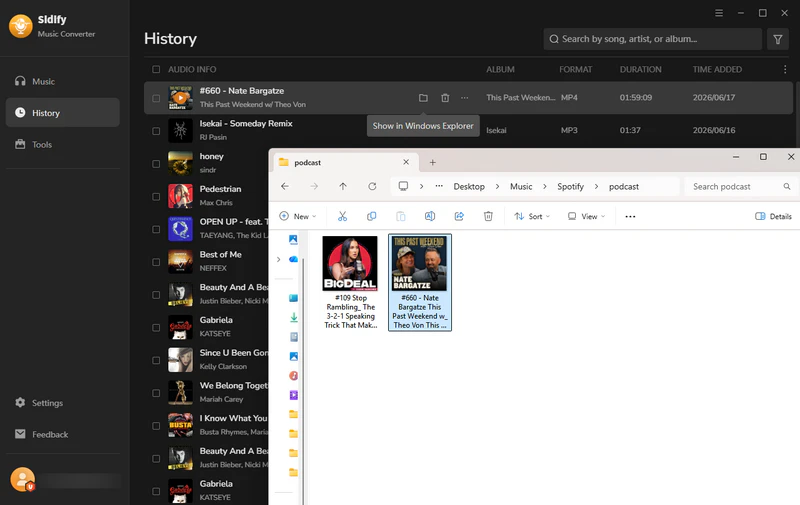The width and height of the screenshot is (800, 505).
Task: Click the filter funnel icon in History
Action: [778, 39]
